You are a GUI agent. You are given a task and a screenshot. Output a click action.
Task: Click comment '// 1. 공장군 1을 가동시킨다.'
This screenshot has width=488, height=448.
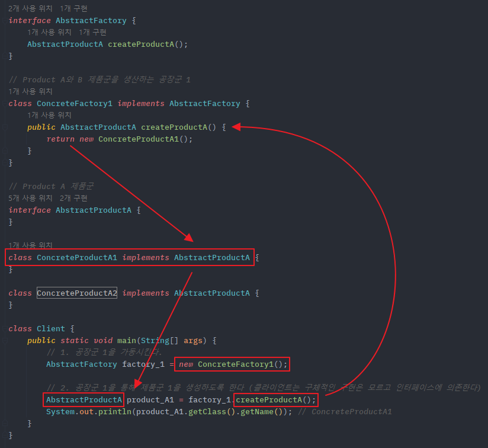(104, 352)
